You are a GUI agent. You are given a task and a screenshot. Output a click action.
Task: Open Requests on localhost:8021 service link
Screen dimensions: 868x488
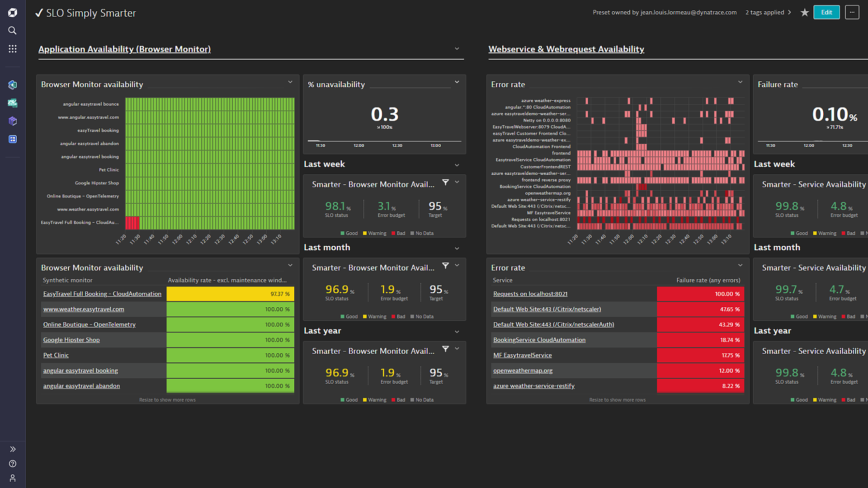pos(530,294)
